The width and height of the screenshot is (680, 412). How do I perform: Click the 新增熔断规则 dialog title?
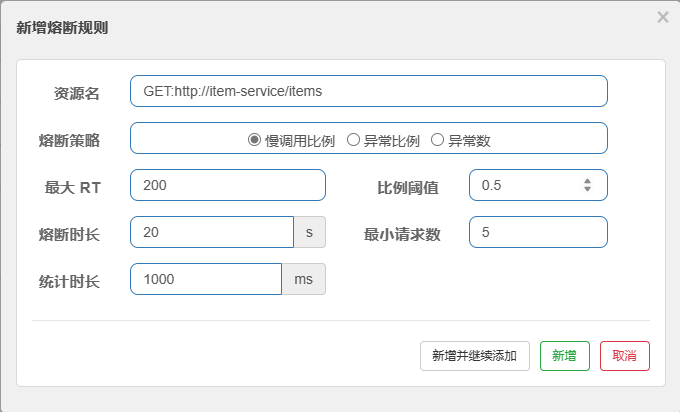[62, 28]
